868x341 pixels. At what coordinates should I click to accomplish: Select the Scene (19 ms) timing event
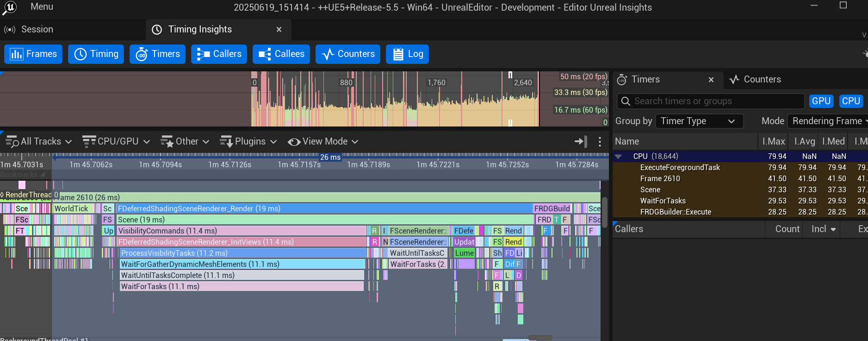(x=325, y=220)
